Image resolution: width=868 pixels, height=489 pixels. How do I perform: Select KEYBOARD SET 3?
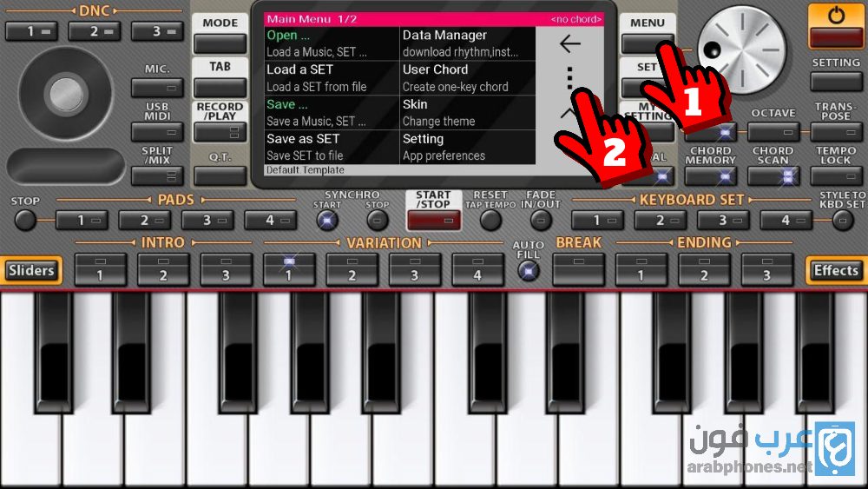click(723, 221)
